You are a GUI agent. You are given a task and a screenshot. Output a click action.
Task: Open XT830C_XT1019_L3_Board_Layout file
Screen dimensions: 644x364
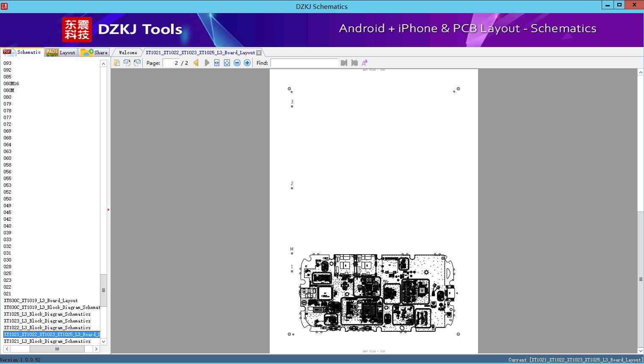[41, 300]
